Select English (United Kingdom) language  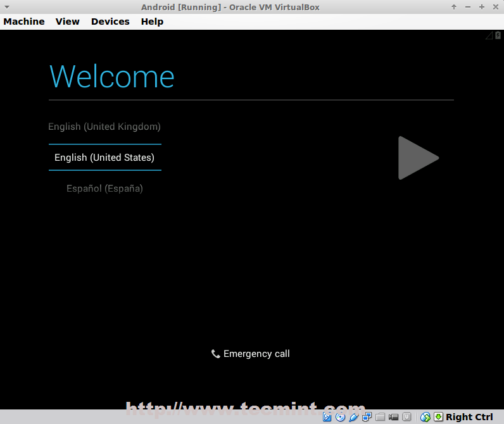pyautogui.click(x=104, y=127)
